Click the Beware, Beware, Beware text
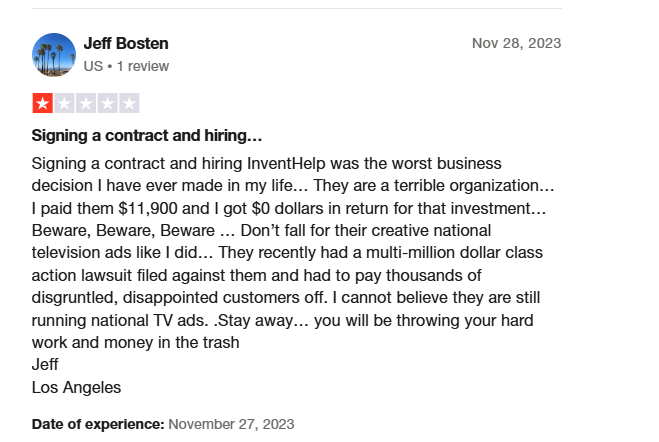 click(123, 231)
